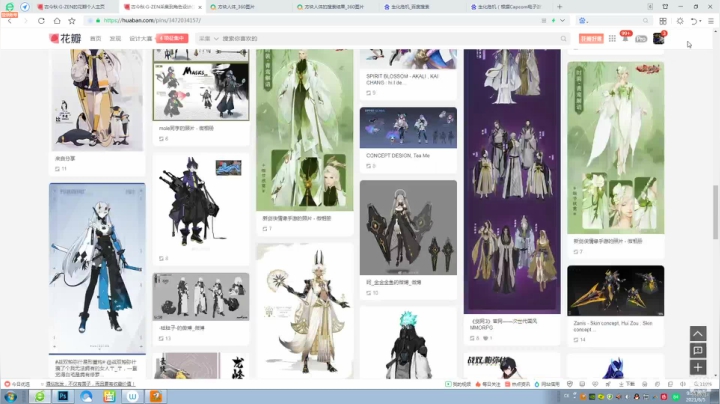Open 发现 in Huaban navigation
This screenshot has width=720, height=404.
pos(115,39)
